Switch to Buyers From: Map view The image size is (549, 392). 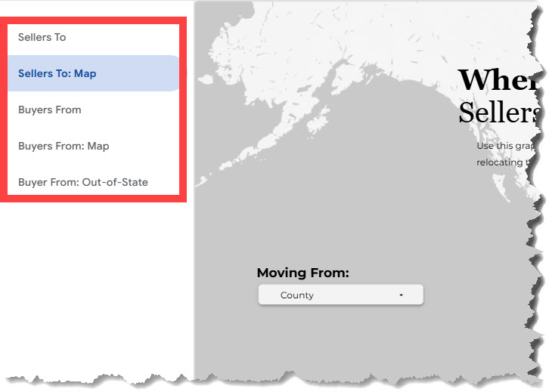pyautogui.click(x=64, y=146)
